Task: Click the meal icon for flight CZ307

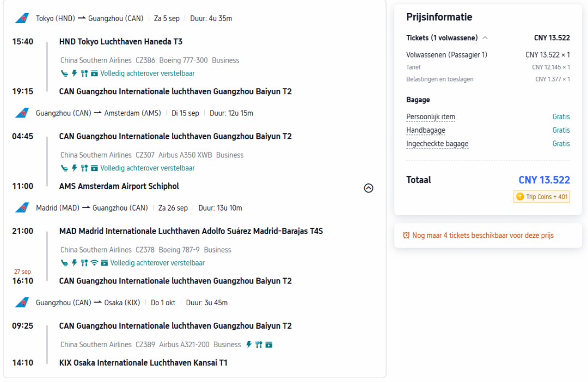Action: pos(84,168)
